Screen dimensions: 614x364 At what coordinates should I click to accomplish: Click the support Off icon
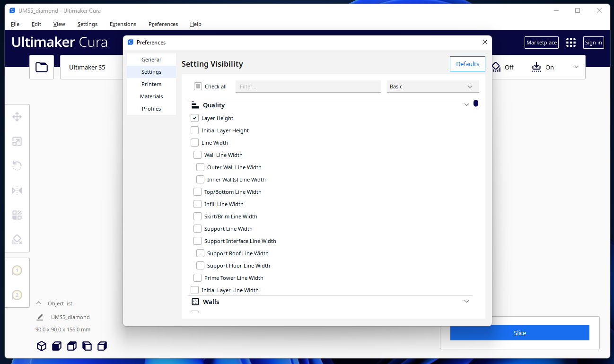496,67
